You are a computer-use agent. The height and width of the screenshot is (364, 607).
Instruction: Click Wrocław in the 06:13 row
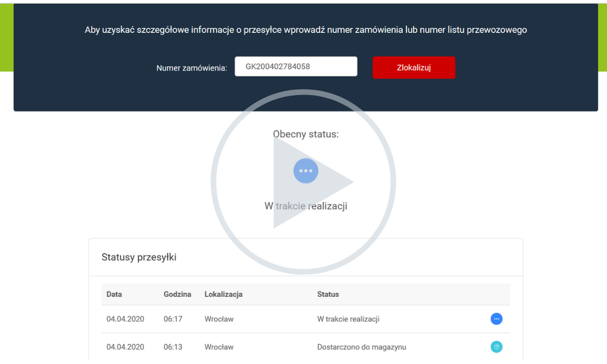point(219,347)
